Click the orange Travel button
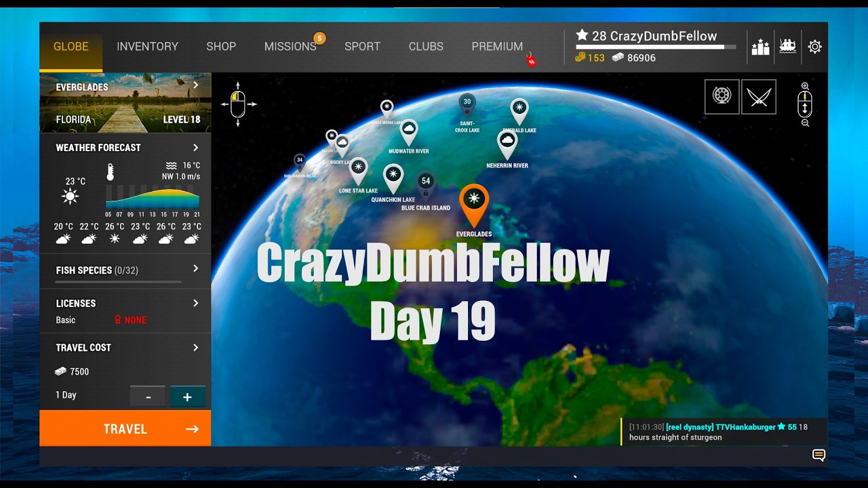Viewport: 868px width, 488px height. (125, 428)
